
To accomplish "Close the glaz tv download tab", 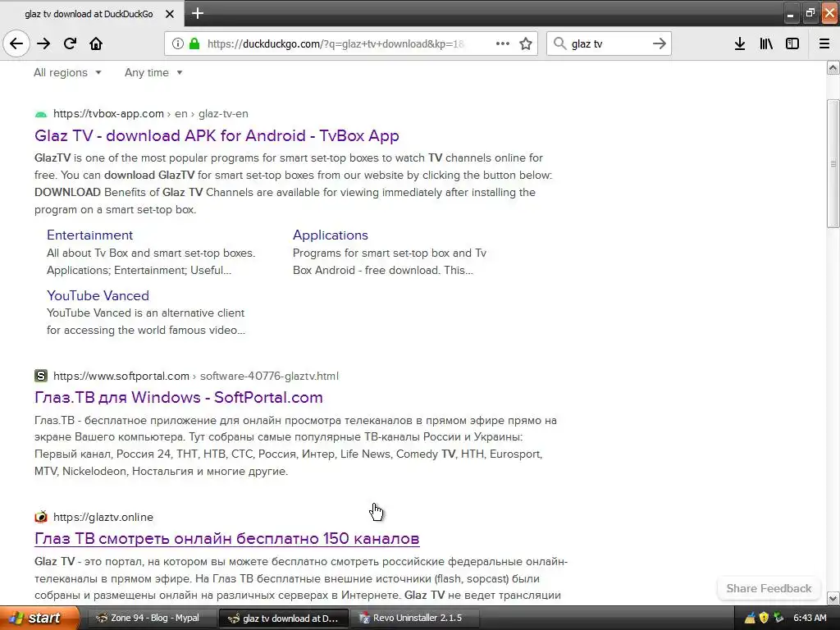I will [x=170, y=14].
